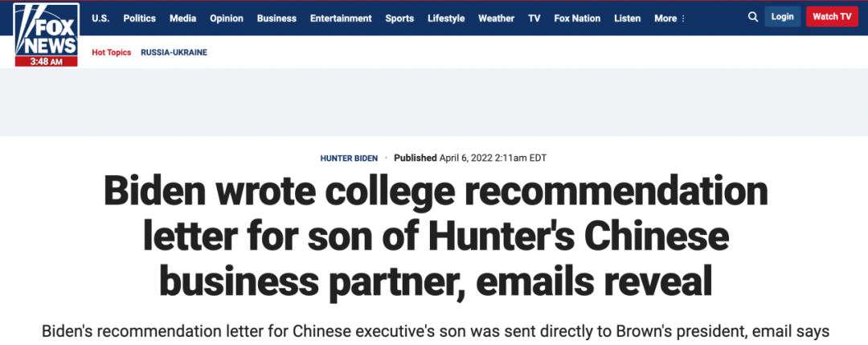
Task: Go to Lifestyle section
Action: point(446,18)
